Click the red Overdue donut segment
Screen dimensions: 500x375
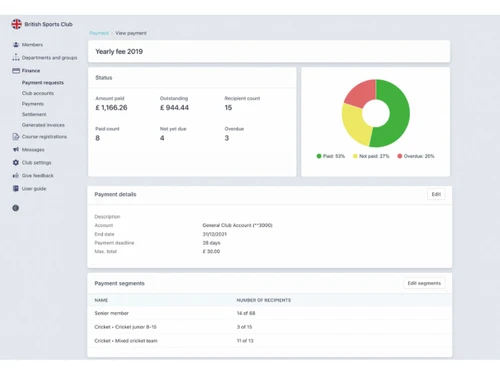(362, 92)
